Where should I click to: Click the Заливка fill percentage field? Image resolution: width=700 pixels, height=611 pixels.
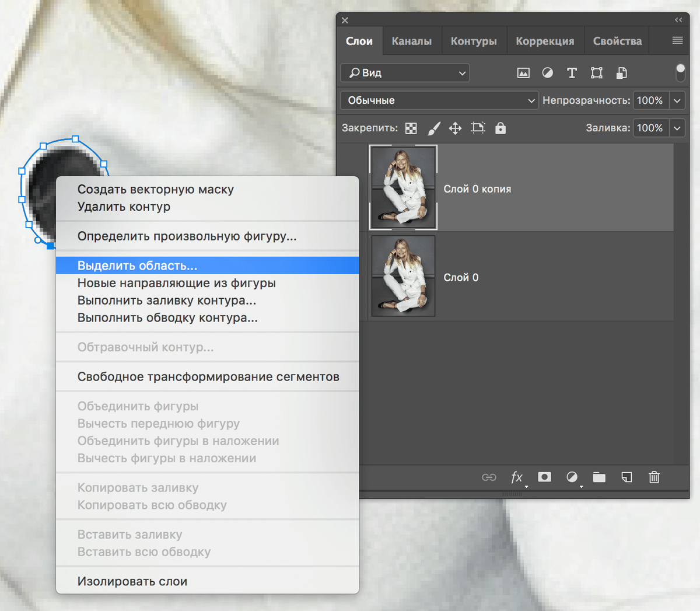pyautogui.click(x=650, y=128)
